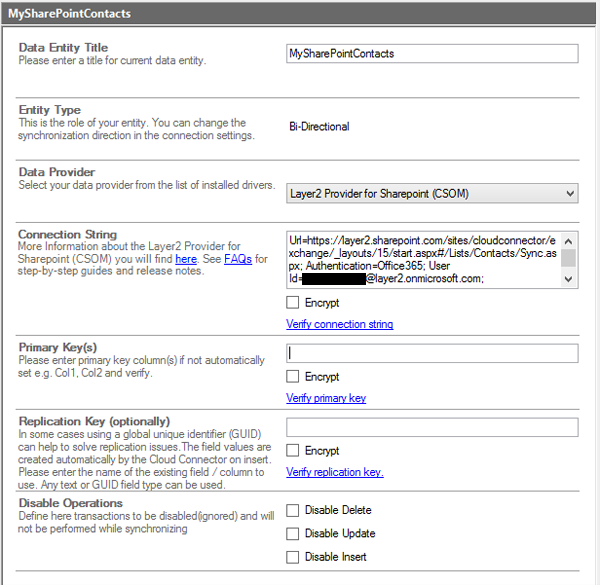
Task: Click the Replication Key input field
Action: tap(431, 427)
